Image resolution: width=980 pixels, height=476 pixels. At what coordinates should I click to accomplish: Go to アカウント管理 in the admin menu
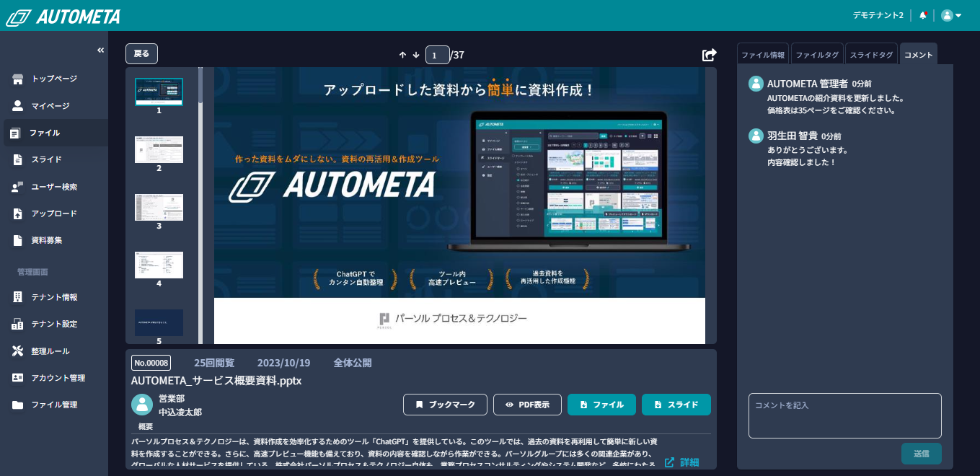coord(54,378)
